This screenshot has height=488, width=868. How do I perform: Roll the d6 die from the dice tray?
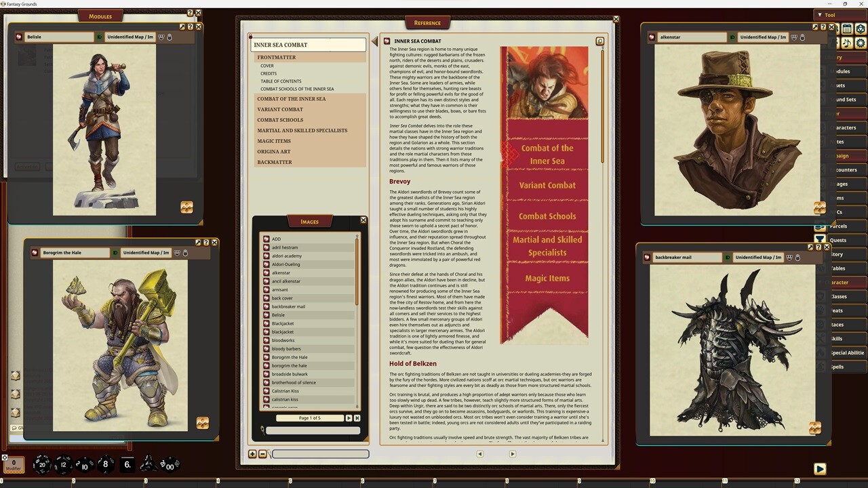tap(127, 464)
